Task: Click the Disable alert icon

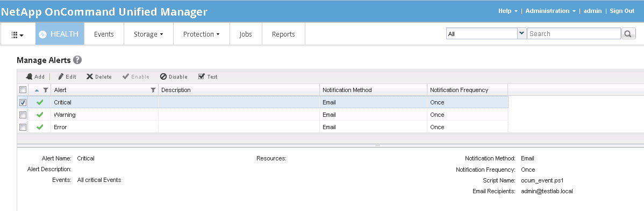Action: click(163, 76)
